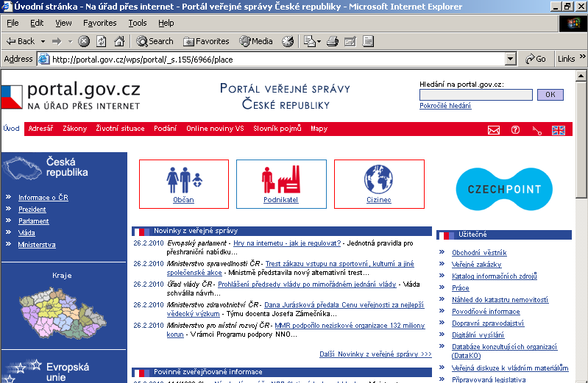Click the Kraje regions map thumbnail

click(x=63, y=313)
